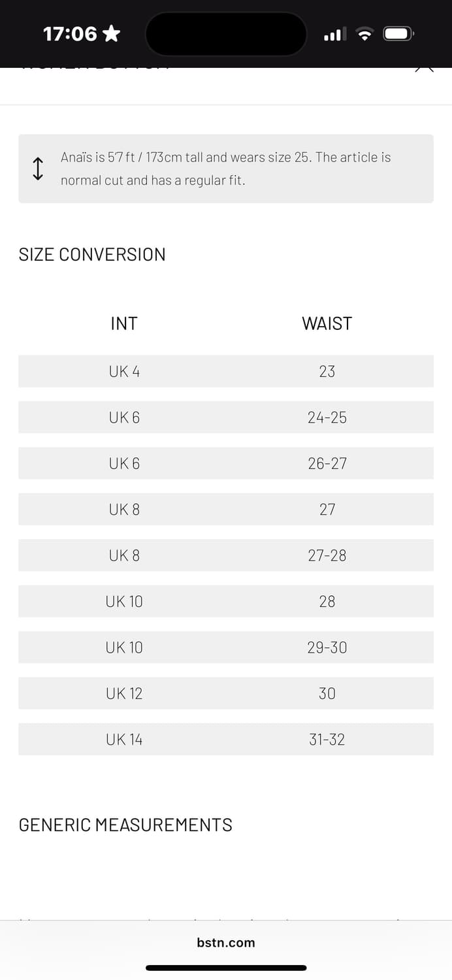Tap the GENERIC MEASUREMENTS heading
Viewport: 452px width, 980px height.
pyautogui.click(x=125, y=825)
